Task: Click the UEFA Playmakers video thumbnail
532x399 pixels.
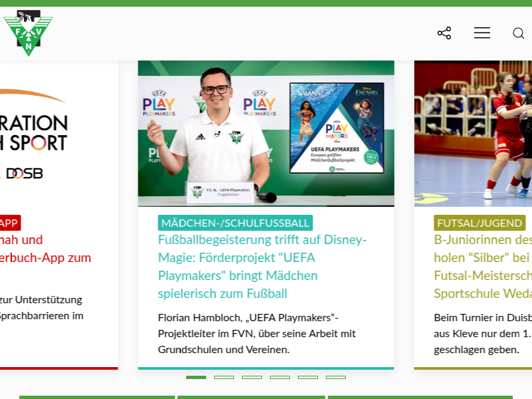Action: pyautogui.click(x=266, y=133)
